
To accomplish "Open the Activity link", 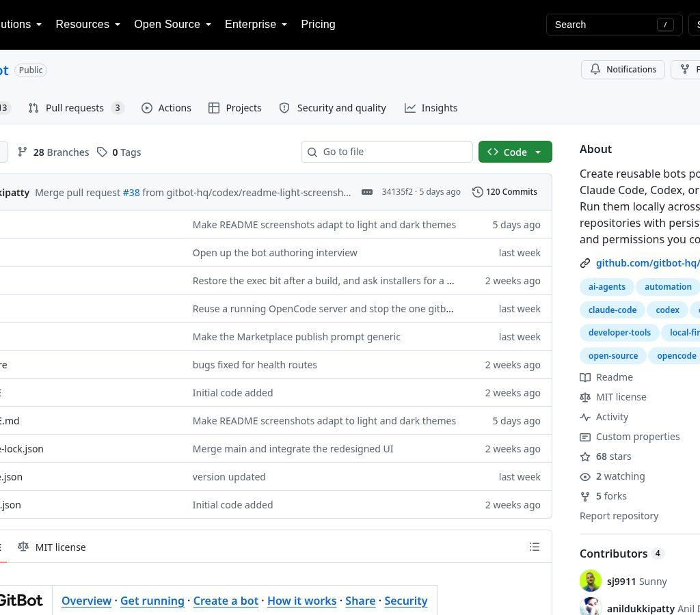I will tap(604, 417).
